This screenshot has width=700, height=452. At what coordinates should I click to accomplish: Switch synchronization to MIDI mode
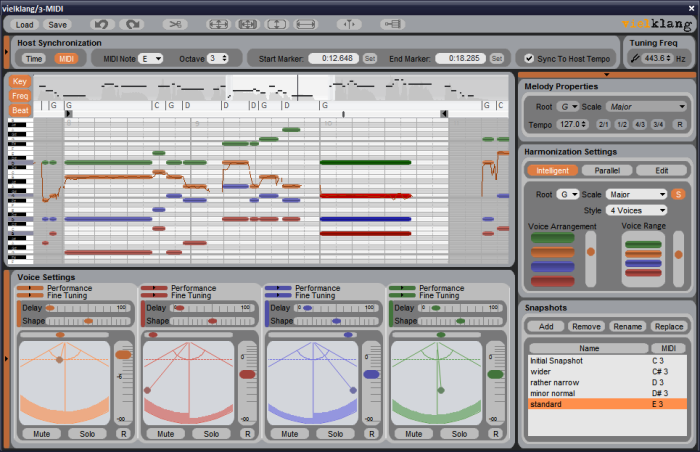pyautogui.click(x=66, y=59)
